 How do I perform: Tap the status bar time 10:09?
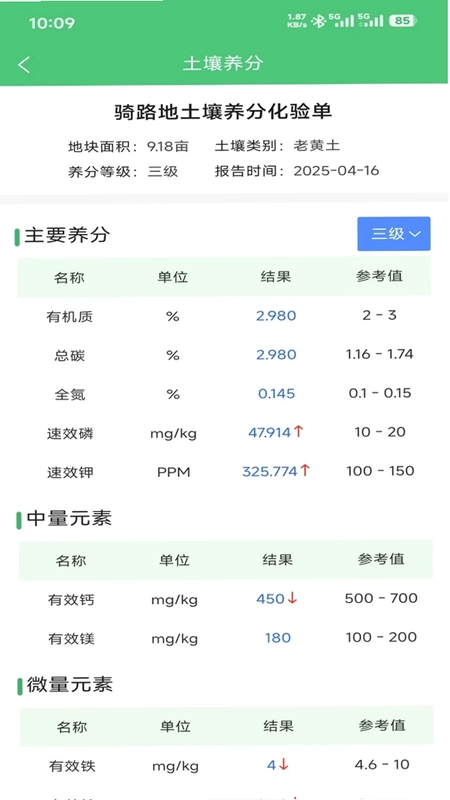(x=52, y=23)
